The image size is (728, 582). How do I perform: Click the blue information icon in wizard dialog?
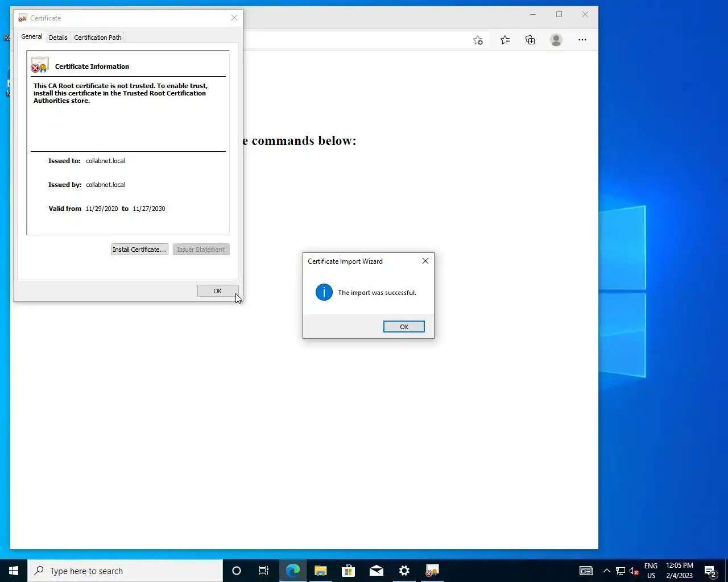[324, 292]
